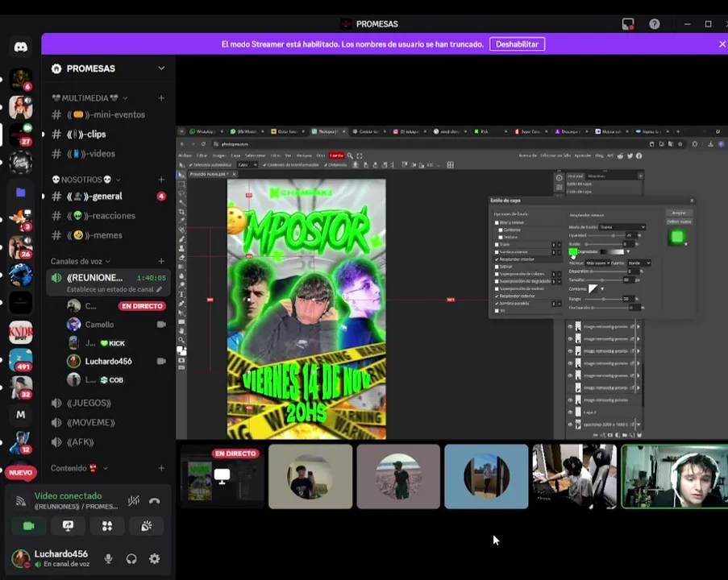Expand the PROMESAS server menu chevron
This screenshot has width=728, height=580.
161,68
